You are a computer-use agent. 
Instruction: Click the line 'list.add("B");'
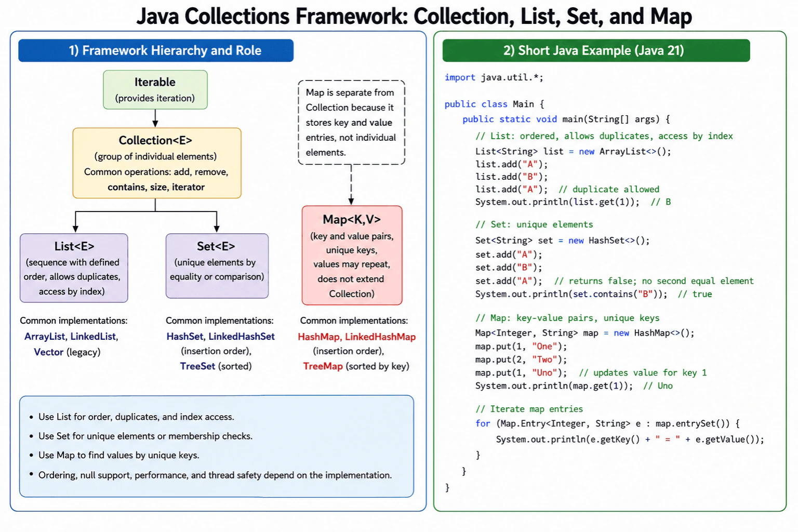point(512,177)
